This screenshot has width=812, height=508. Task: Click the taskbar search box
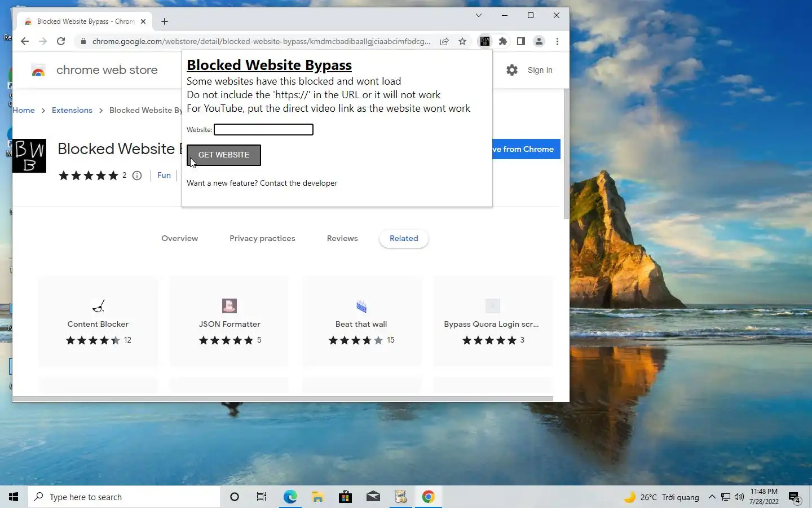pos(124,497)
